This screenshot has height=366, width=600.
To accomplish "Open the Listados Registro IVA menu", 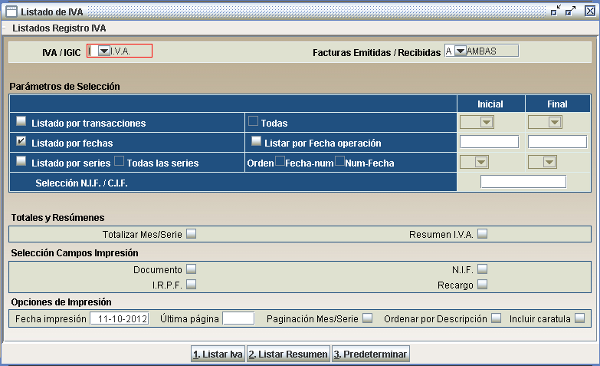I will click(x=59, y=28).
